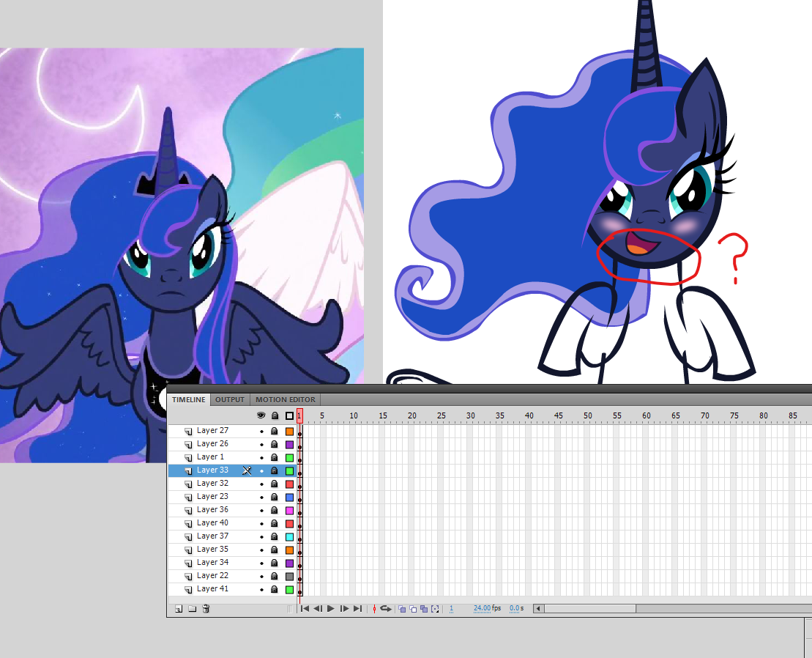The height and width of the screenshot is (658, 812).
Task: Select Layer 1 in the timeline
Action: tap(210, 457)
